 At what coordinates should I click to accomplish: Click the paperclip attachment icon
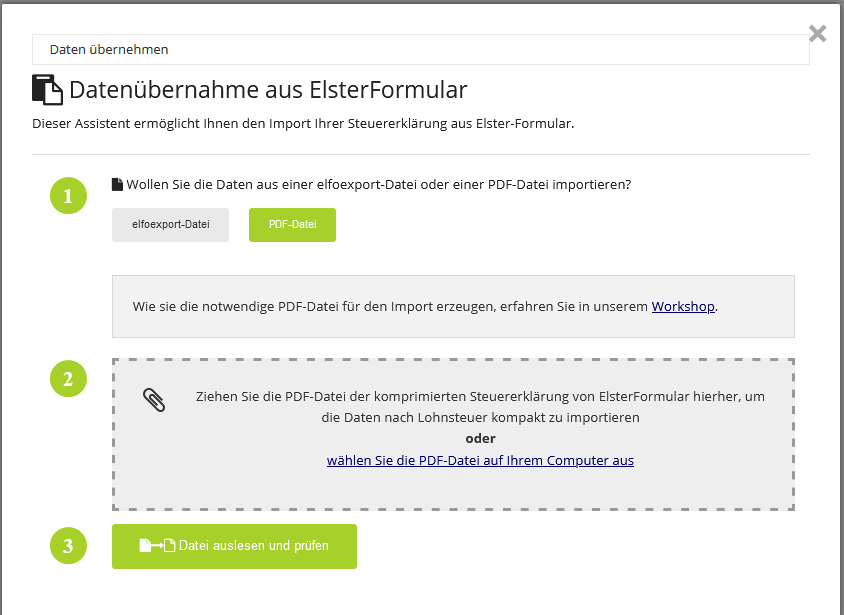154,400
